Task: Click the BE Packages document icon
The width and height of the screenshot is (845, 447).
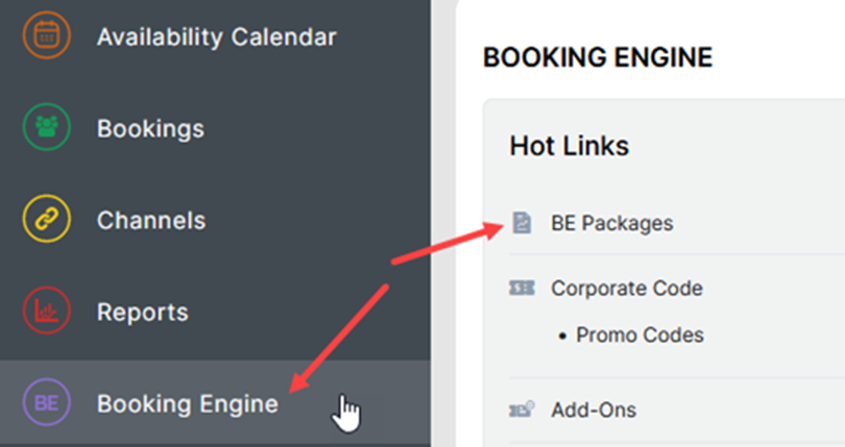Action: click(x=521, y=223)
